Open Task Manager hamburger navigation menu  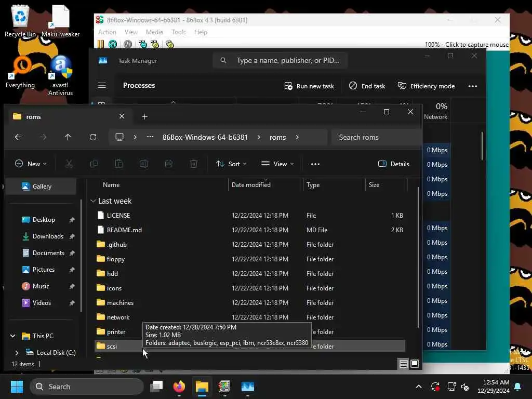[x=102, y=85]
